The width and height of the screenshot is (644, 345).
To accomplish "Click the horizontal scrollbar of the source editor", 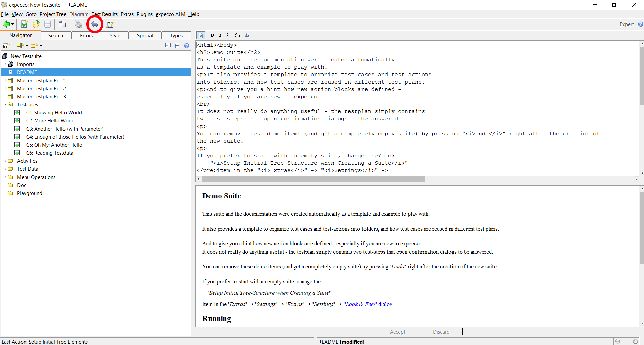I will click(x=312, y=179).
